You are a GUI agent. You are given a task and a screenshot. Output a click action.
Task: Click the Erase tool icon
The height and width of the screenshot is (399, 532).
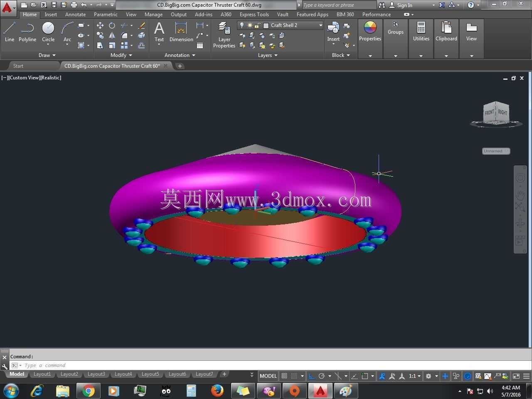(142, 25)
